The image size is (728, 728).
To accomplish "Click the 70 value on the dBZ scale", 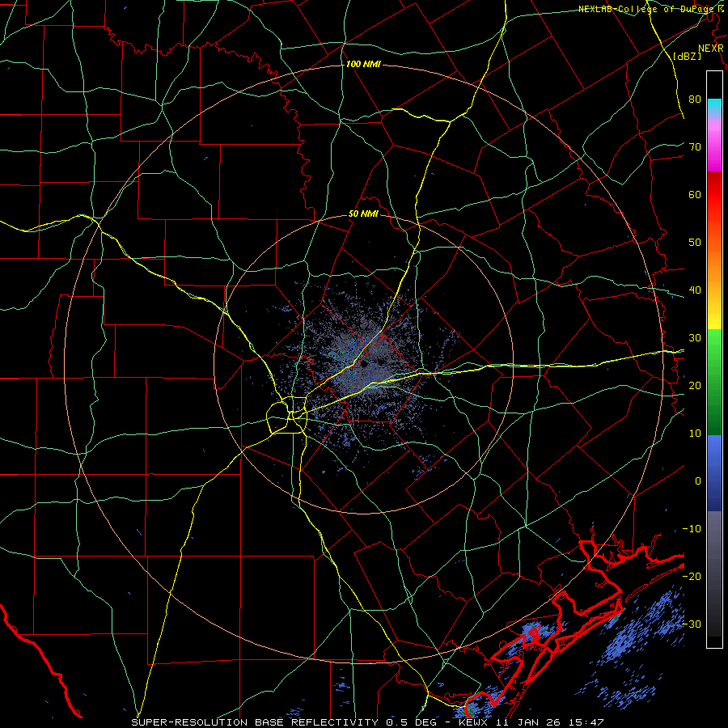I will click(695, 146).
